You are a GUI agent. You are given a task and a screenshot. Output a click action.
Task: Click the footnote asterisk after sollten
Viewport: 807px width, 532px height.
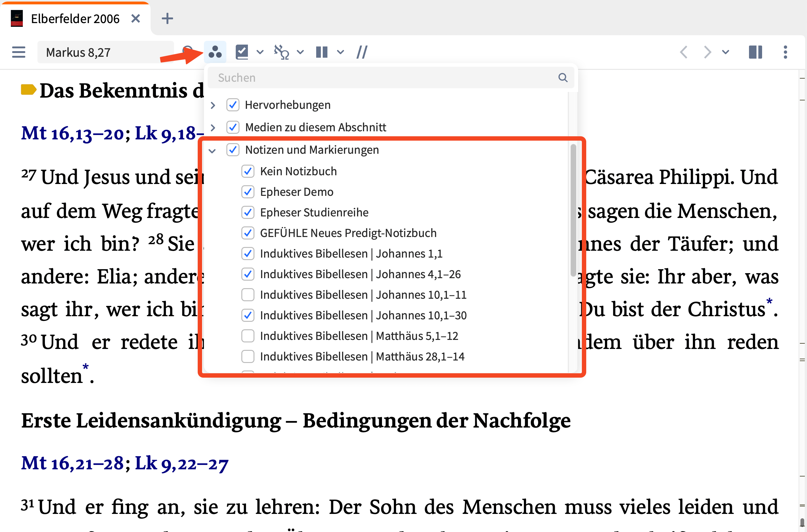point(86,367)
